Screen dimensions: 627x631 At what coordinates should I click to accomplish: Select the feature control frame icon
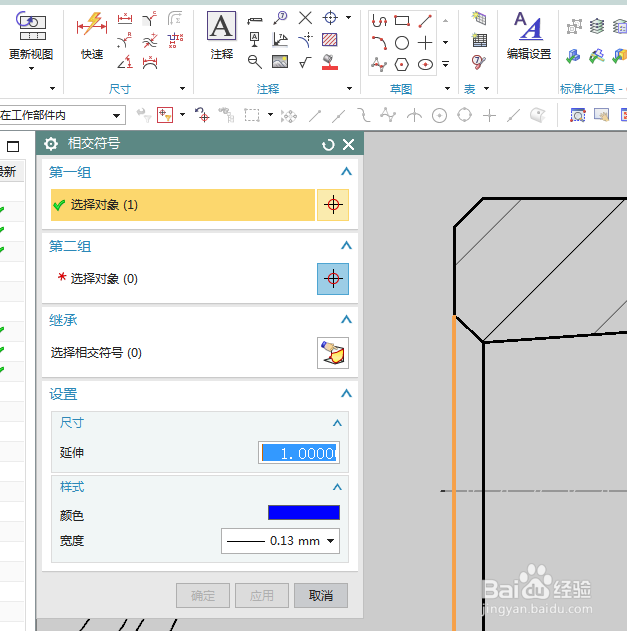coord(255,19)
